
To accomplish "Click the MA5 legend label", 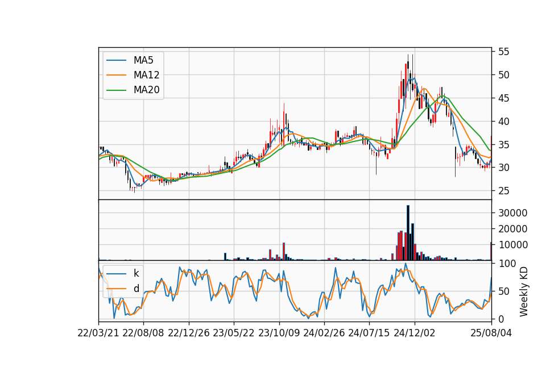I will (143, 60).
